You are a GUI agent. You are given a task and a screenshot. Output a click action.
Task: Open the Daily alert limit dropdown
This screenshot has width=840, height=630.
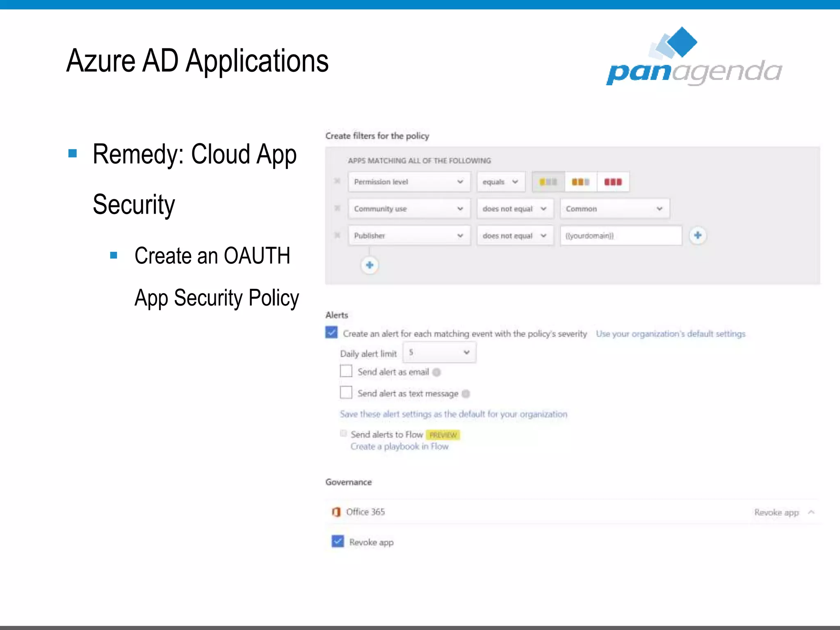pyautogui.click(x=439, y=353)
